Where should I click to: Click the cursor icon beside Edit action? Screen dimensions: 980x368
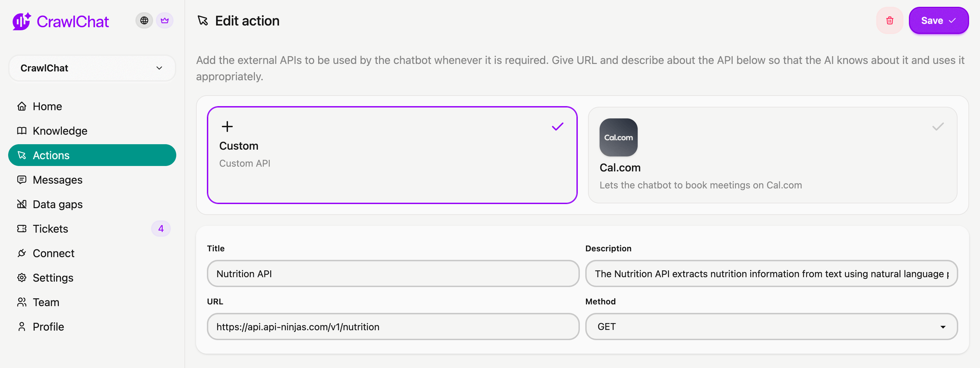pyautogui.click(x=203, y=20)
